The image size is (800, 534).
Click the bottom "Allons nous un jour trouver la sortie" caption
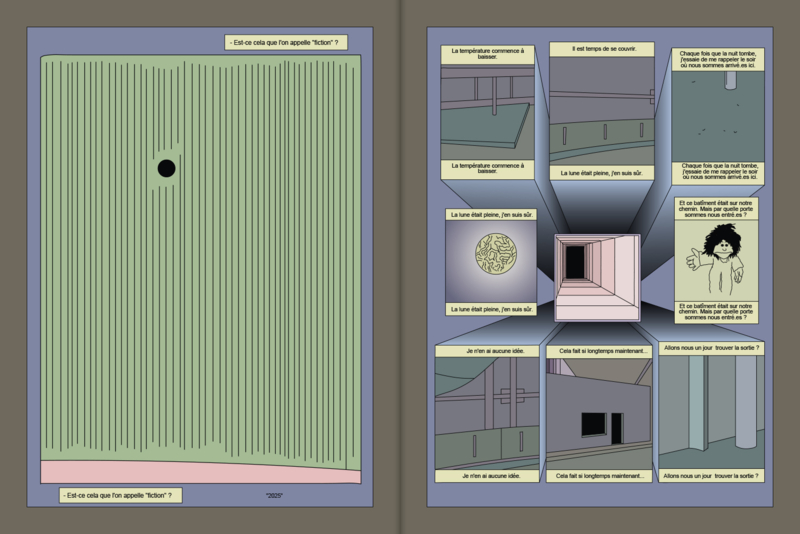coord(712,476)
